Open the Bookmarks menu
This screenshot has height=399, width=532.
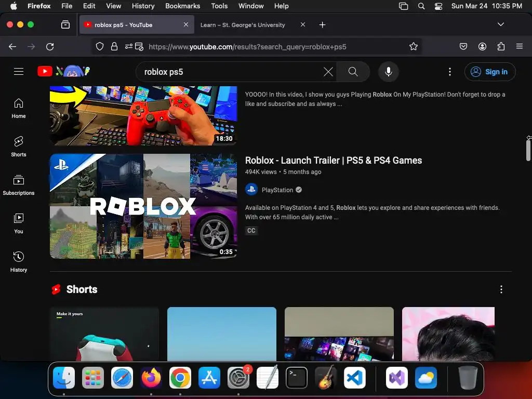click(x=182, y=6)
